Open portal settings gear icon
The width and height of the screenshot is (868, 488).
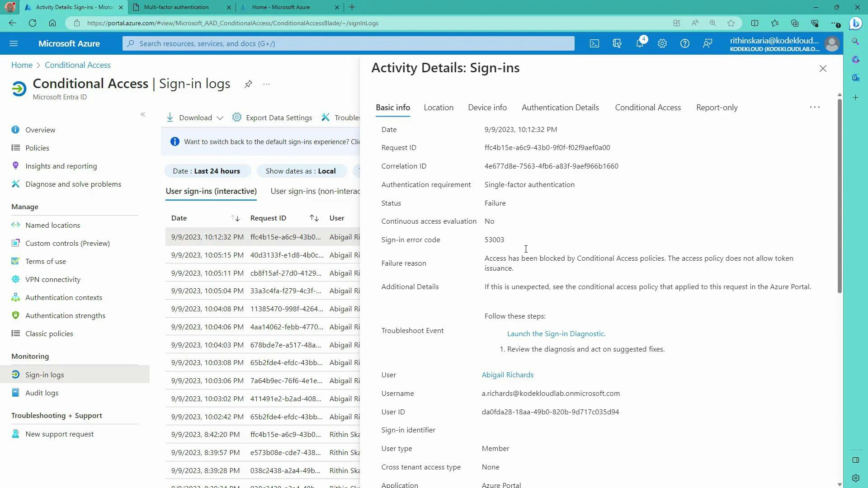tap(662, 43)
